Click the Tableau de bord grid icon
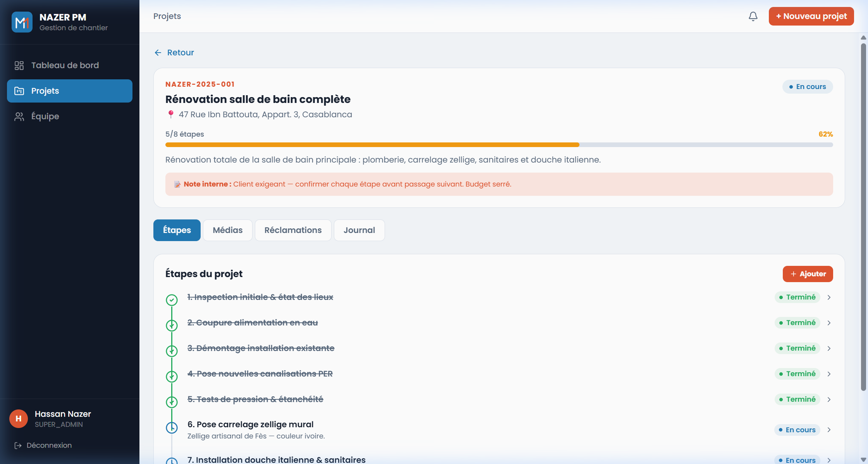Screen dimensions: 868x464 point(19,65)
